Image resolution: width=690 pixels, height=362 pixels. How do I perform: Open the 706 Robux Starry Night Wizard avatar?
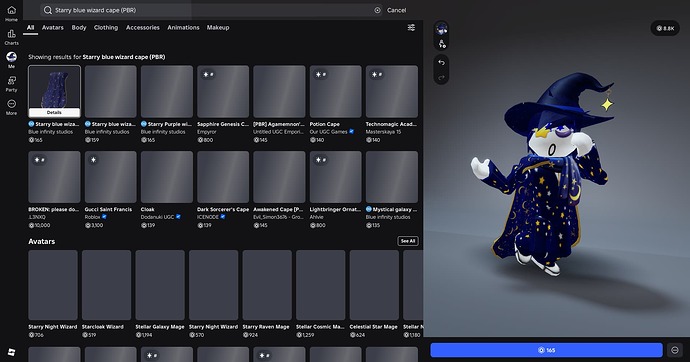coord(53,285)
